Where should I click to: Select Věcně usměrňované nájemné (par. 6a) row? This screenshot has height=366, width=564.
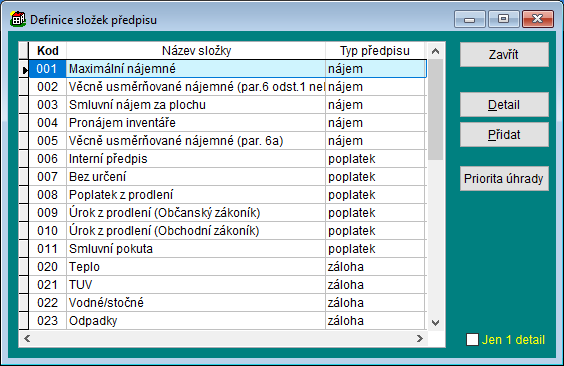click(227, 141)
